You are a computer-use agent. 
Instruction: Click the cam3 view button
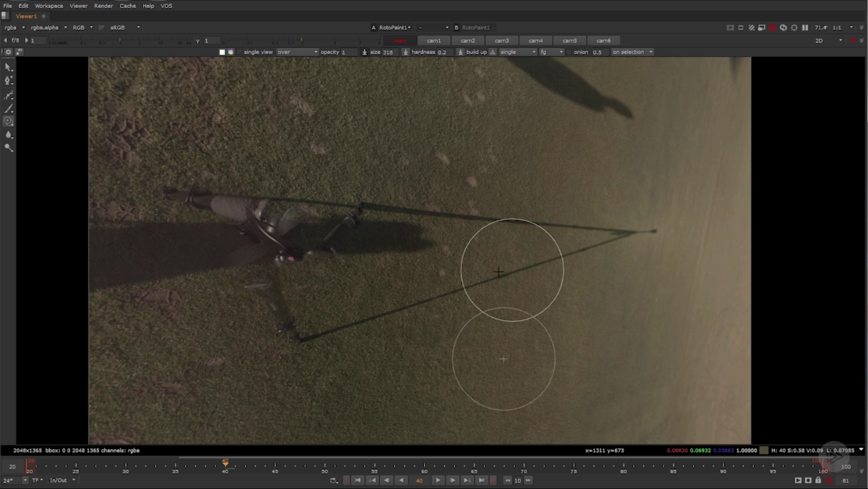(x=501, y=40)
